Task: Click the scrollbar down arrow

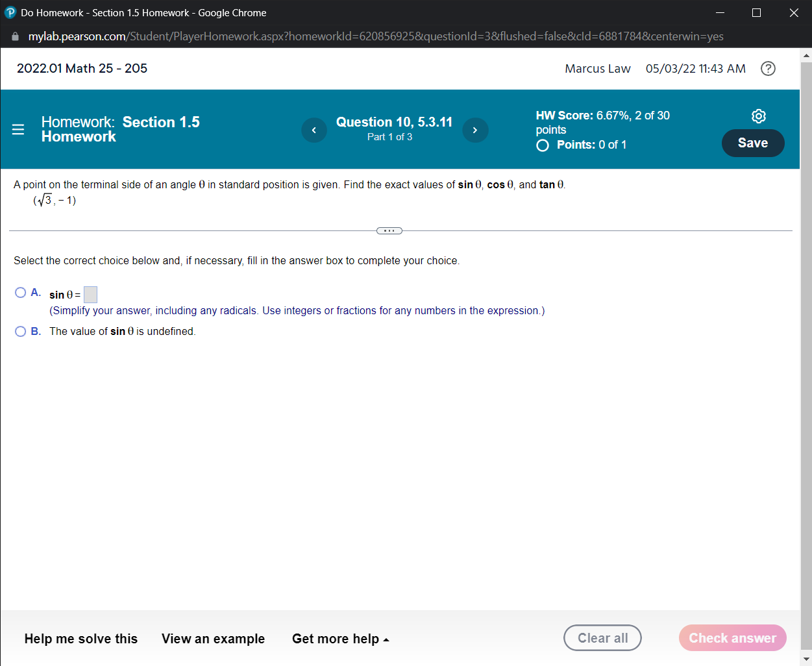Action: pos(806,659)
